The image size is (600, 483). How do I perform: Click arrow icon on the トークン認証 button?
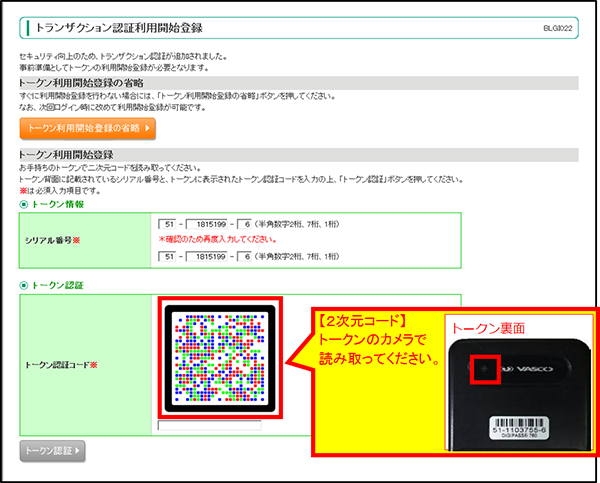[x=77, y=452]
